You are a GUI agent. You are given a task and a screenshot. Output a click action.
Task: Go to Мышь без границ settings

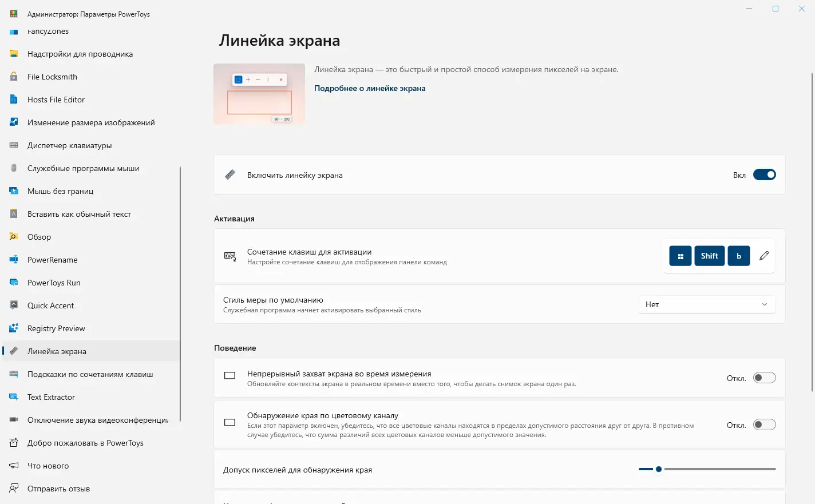[60, 191]
